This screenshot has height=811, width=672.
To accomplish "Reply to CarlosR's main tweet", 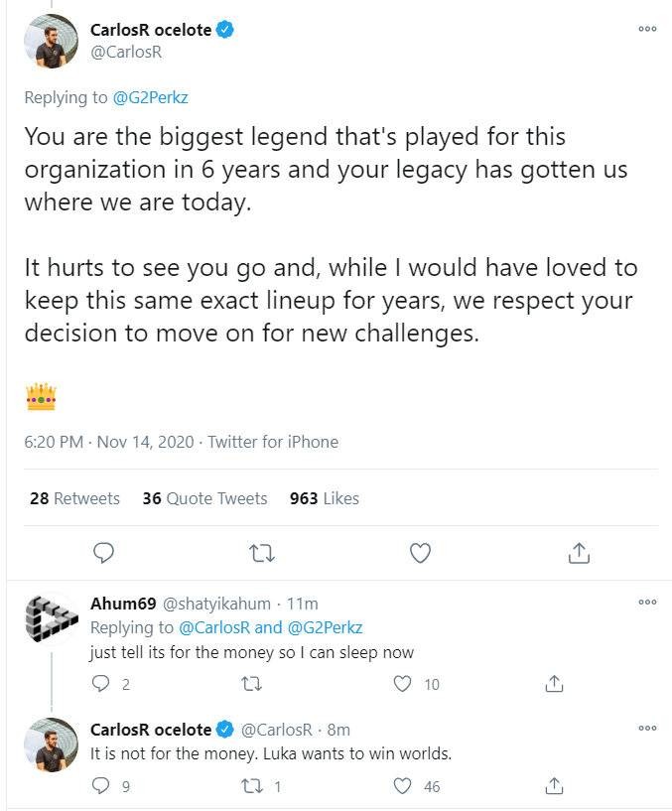I will click(103, 551).
